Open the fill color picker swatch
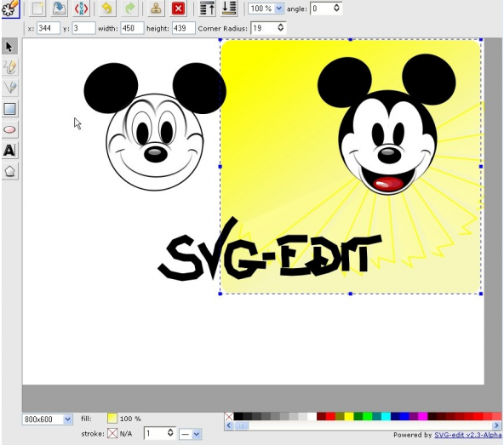Viewport: 504px width, 445px height. click(112, 419)
